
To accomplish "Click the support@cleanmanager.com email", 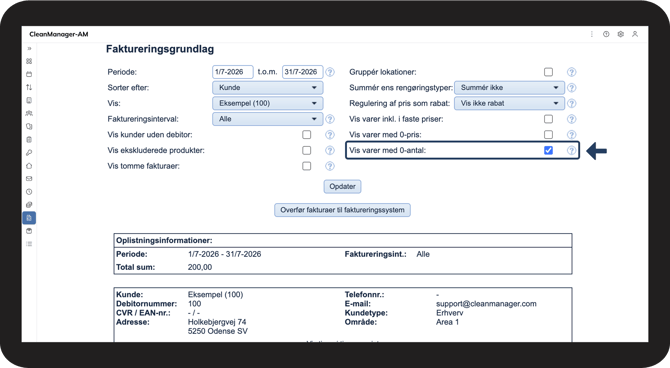I will click(486, 304).
